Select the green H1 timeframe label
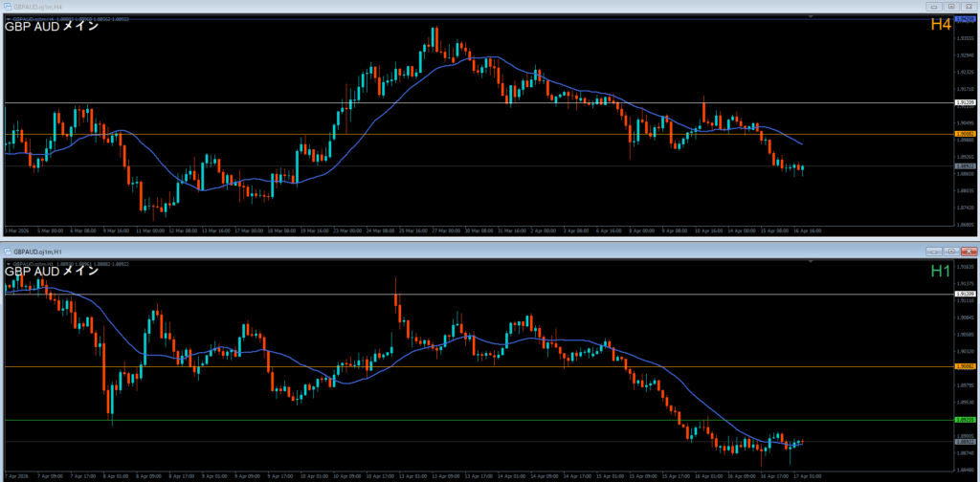Viewport: 980px width, 482px height. tap(941, 271)
